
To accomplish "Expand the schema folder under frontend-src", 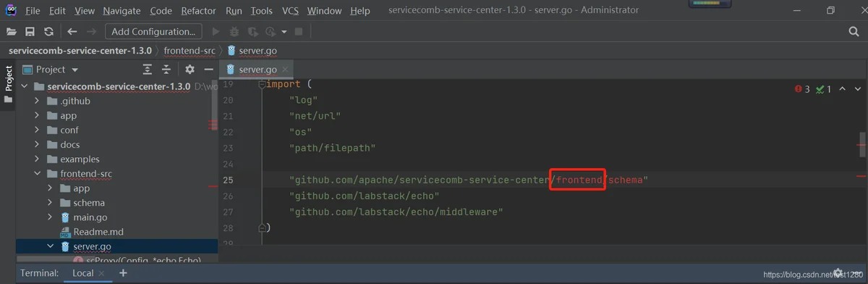I will click(x=51, y=203).
